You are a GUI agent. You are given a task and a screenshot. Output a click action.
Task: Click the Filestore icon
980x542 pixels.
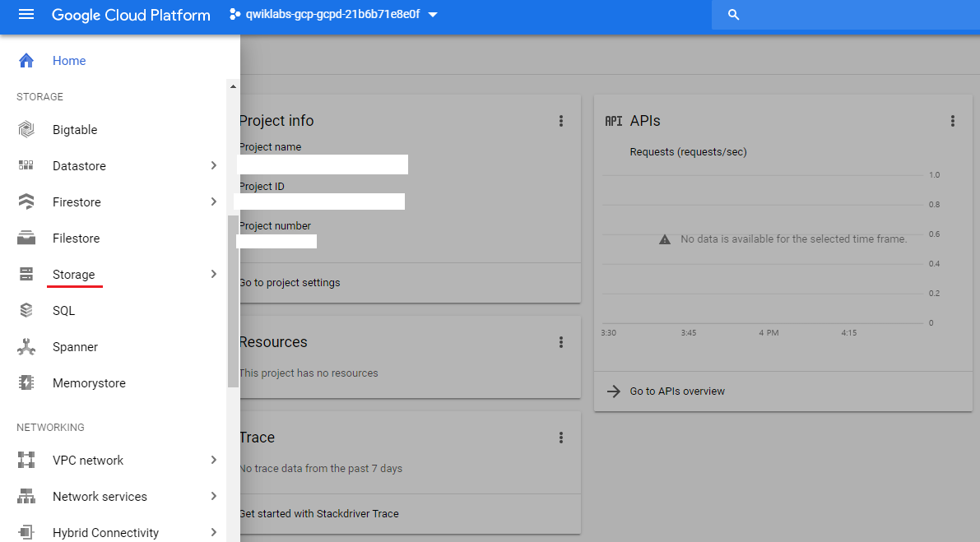coord(26,238)
